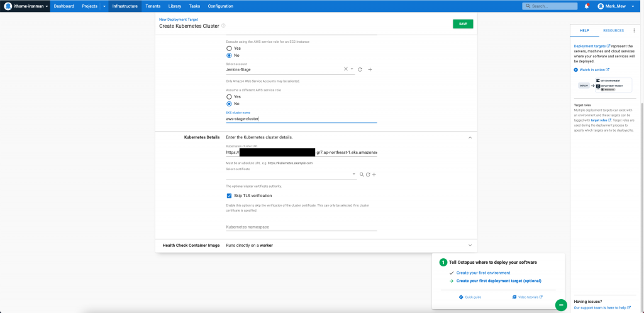Screen dimensions: 644x313
Task: Select No for assume a different AWS role
Action: 229,104
